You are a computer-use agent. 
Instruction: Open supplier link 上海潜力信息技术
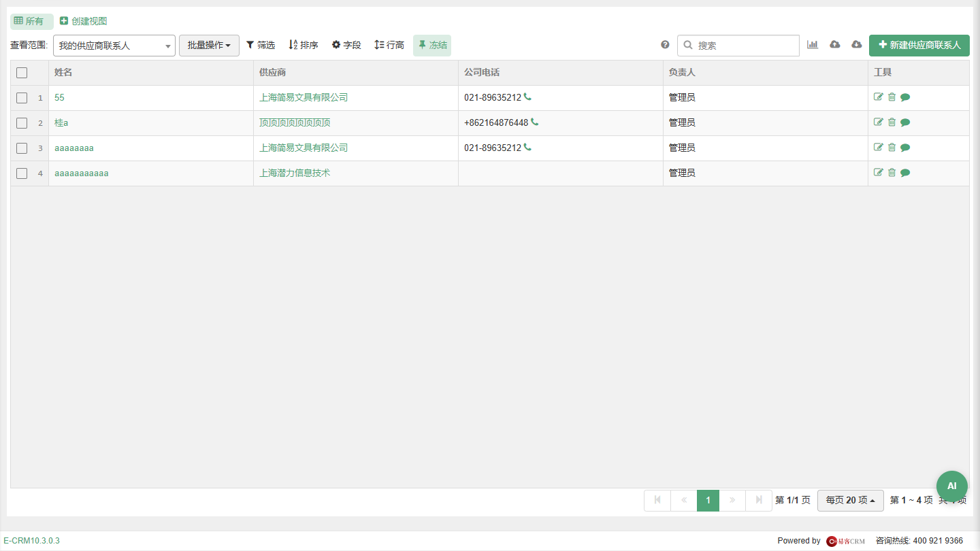(295, 173)
